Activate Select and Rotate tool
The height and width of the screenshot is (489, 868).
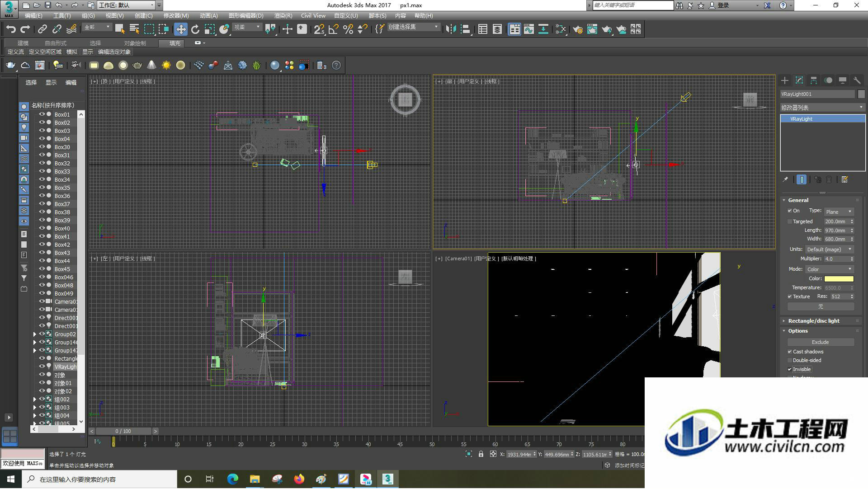point(195,29)
